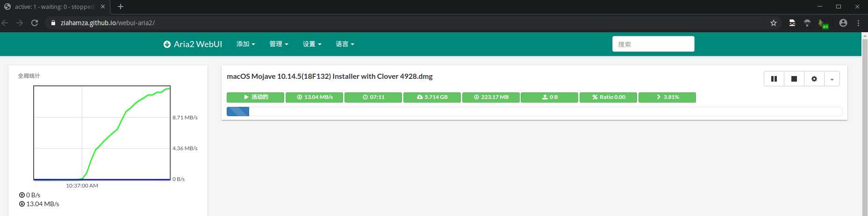Bookmark this page with star icon
The image size is (868, 216).
tap(774, 22)
